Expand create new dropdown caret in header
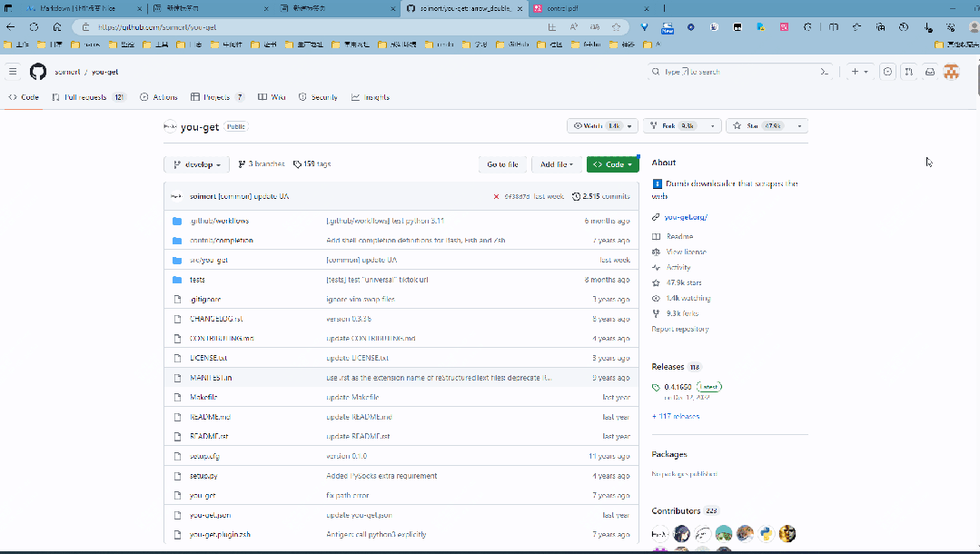Screen dimensions: 980x554 (x=866, y=72)
